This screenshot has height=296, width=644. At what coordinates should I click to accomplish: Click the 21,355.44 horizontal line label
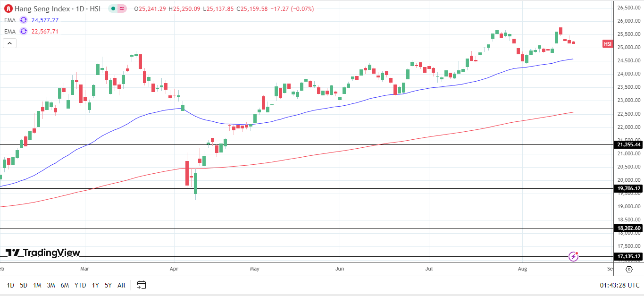pos(628,144)
